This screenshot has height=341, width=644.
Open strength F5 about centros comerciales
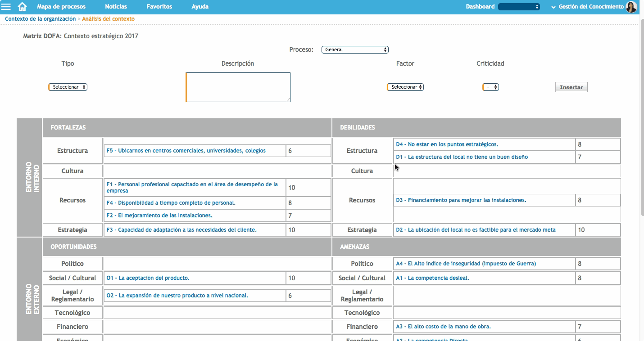[x=186, y=151]
